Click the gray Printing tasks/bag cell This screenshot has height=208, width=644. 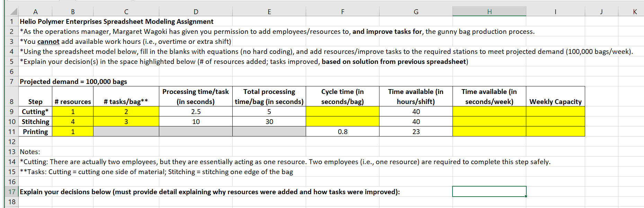coord(126,132)
